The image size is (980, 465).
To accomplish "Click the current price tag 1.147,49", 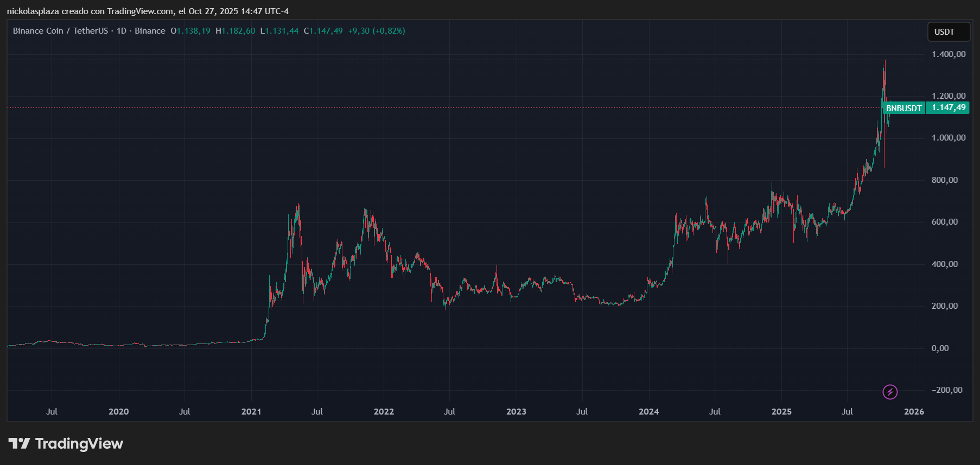I will coord(949,107).
